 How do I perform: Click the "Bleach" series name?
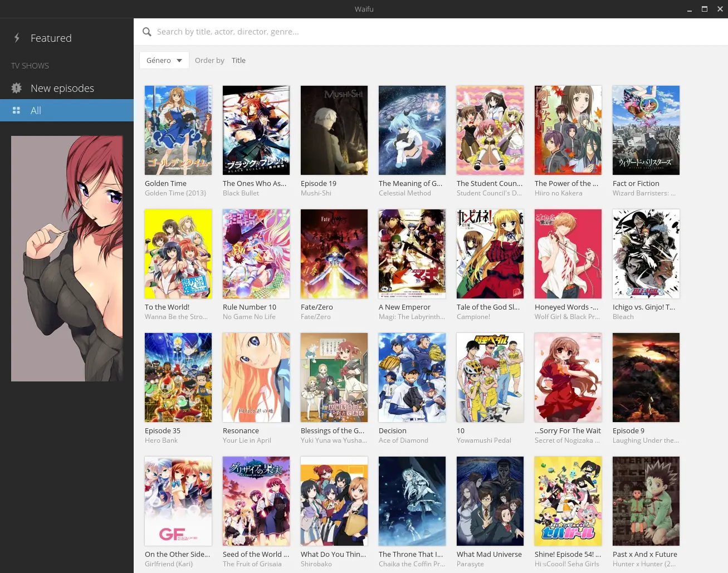(623, 317)
